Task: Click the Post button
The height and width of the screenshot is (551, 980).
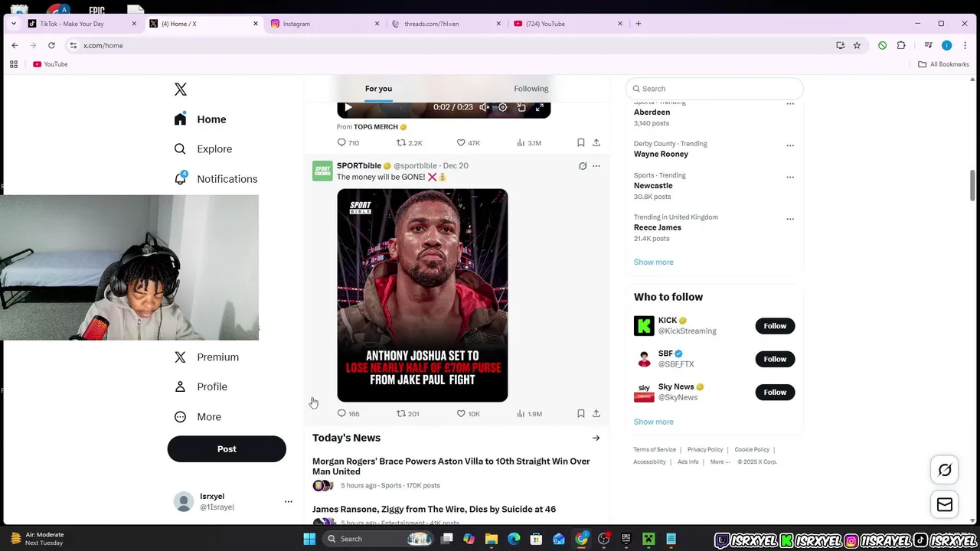Action: point(227,449)
